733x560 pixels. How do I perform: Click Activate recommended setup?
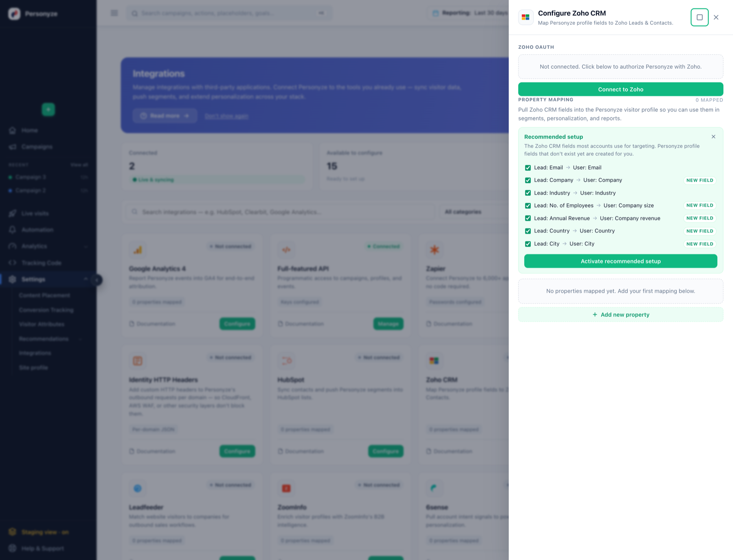(621, 261)
